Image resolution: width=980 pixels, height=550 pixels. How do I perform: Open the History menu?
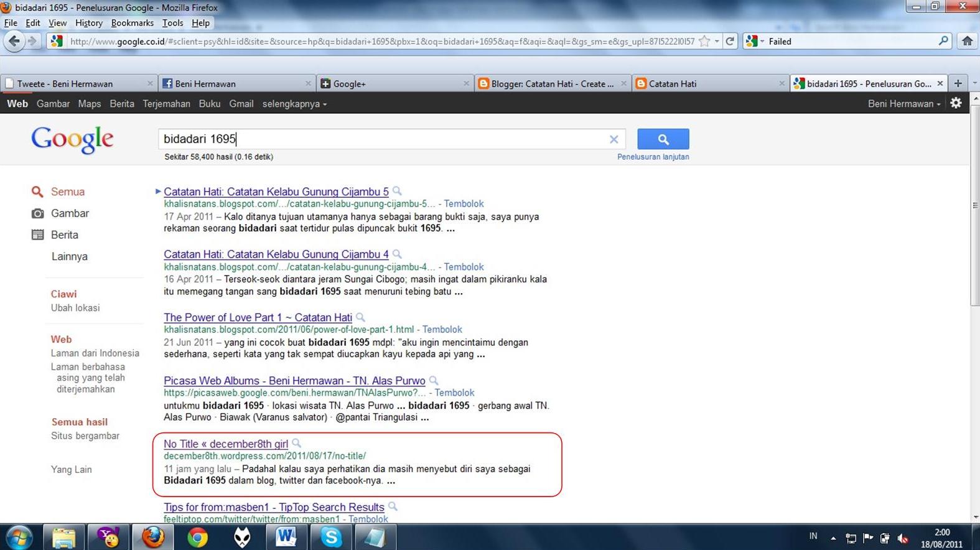[x=89, y=23]
